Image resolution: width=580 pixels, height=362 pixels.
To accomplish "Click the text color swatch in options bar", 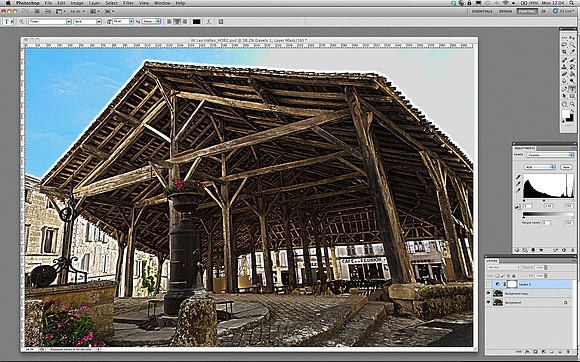I will point(196,21).
